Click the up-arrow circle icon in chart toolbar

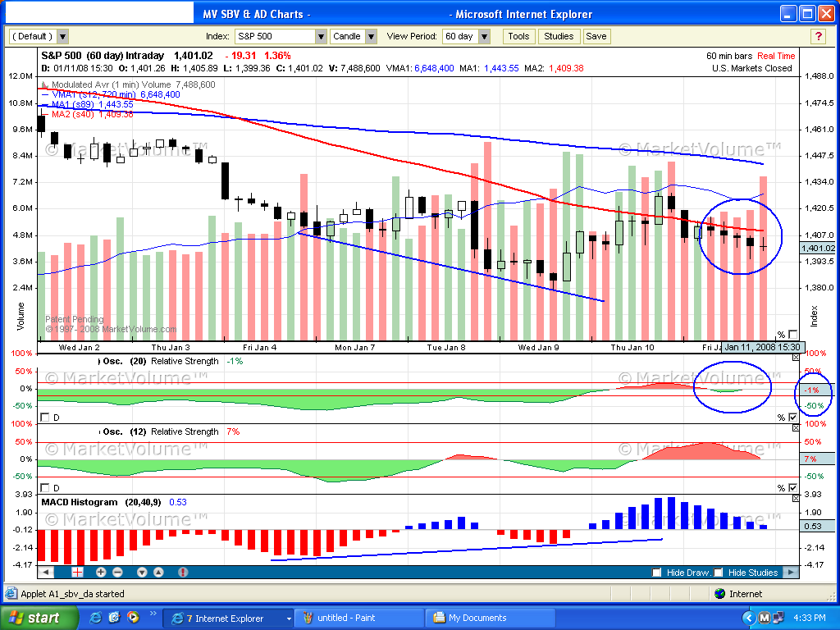158,572
